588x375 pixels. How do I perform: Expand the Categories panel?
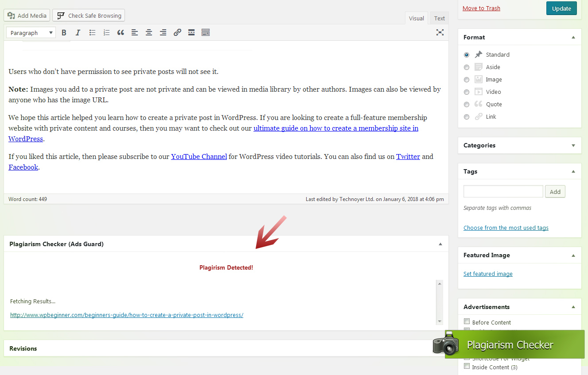click(573, 145)
